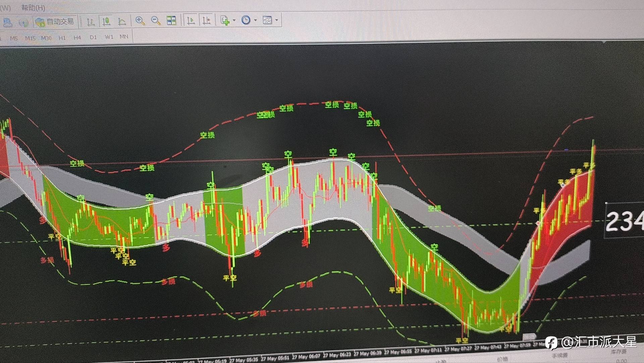This screenshot has height=363, width=644.
Task: Switch to candlestick chart display
Action: [x=106, y=21]
